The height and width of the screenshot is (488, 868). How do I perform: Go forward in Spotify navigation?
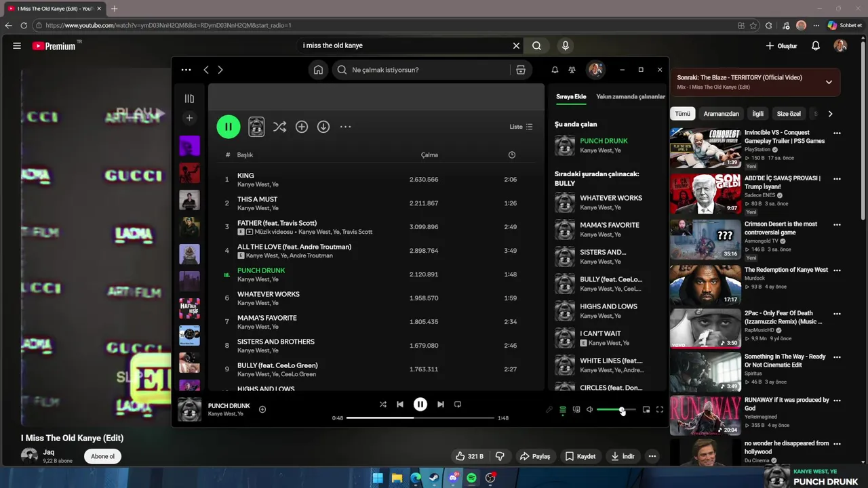(220, 70)
